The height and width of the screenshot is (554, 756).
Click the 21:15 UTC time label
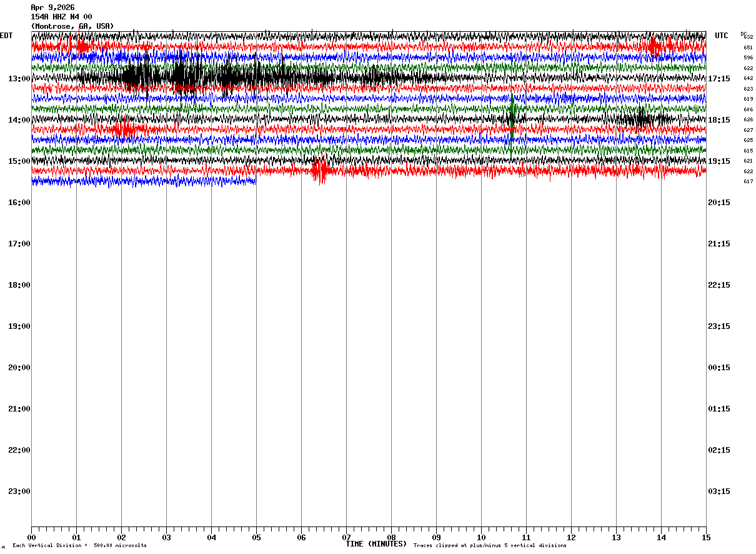click(x=719, y=244)
